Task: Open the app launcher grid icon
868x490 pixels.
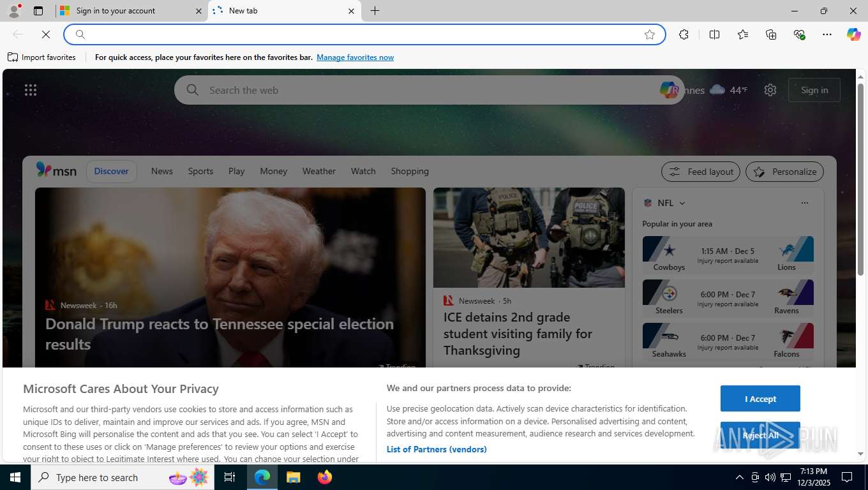Action: coord(31,90)
